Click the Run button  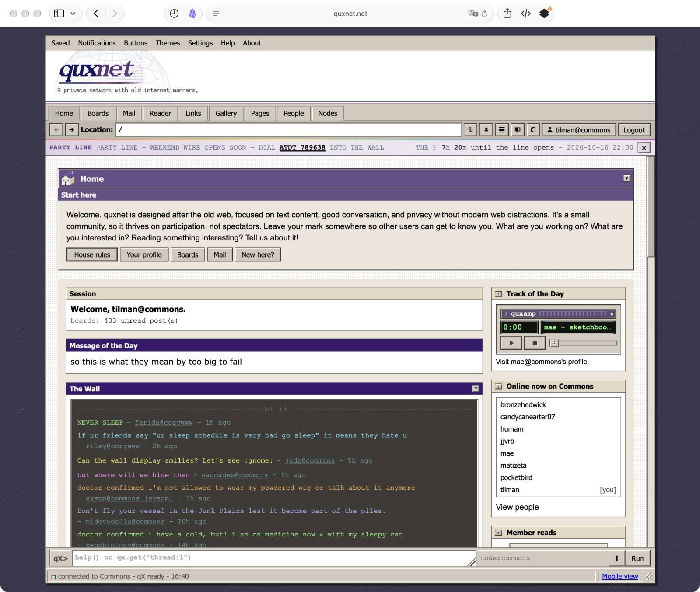637,558
